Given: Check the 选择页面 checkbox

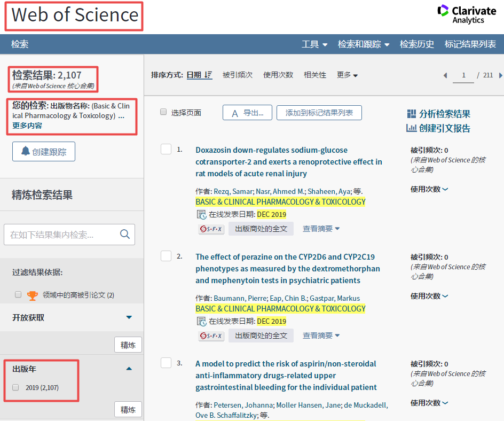Looking at the screenshot, I should coord(163,112).
